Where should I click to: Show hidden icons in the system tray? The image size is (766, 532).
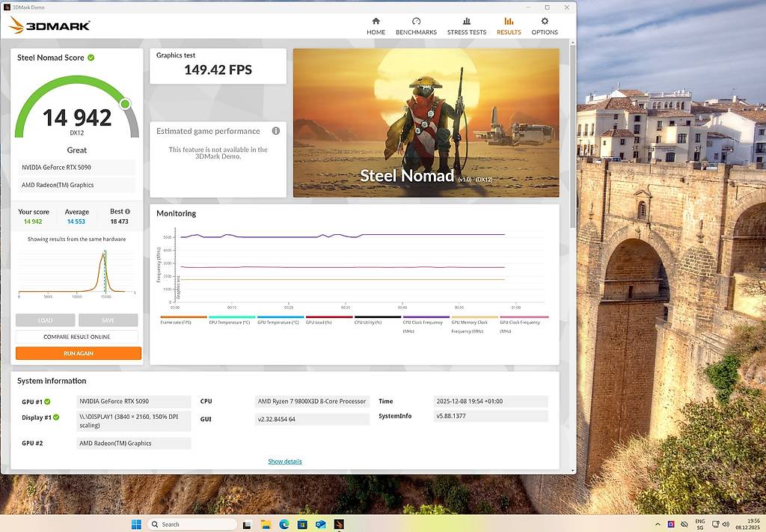click(x=658, y=525)
